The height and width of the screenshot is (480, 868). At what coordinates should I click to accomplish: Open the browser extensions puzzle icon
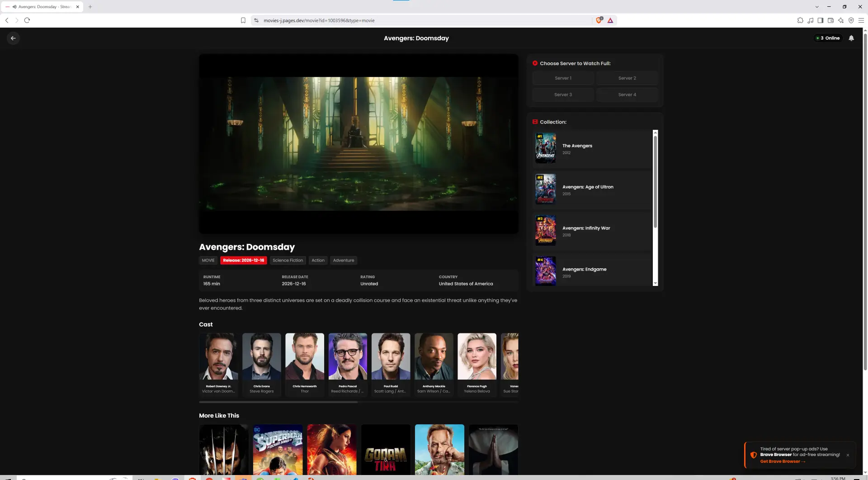click(x=800, y=20)
